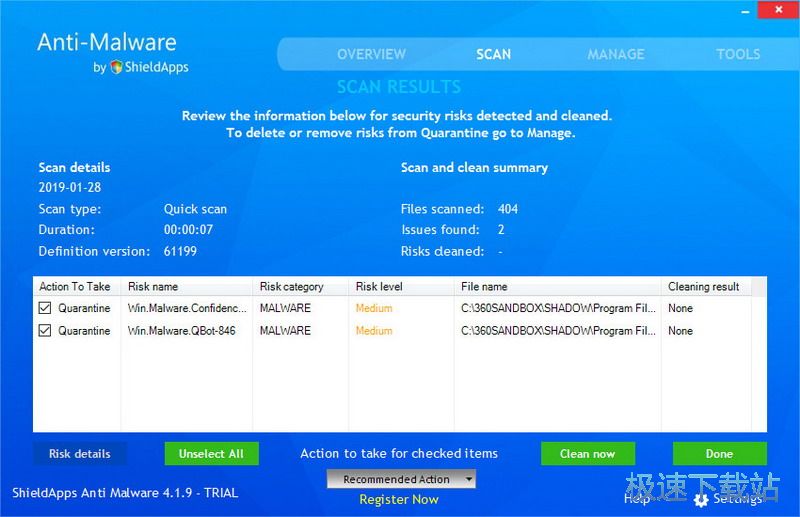Click the Risk details button
The width and height of the screenshot is (800, 517).
80,454
